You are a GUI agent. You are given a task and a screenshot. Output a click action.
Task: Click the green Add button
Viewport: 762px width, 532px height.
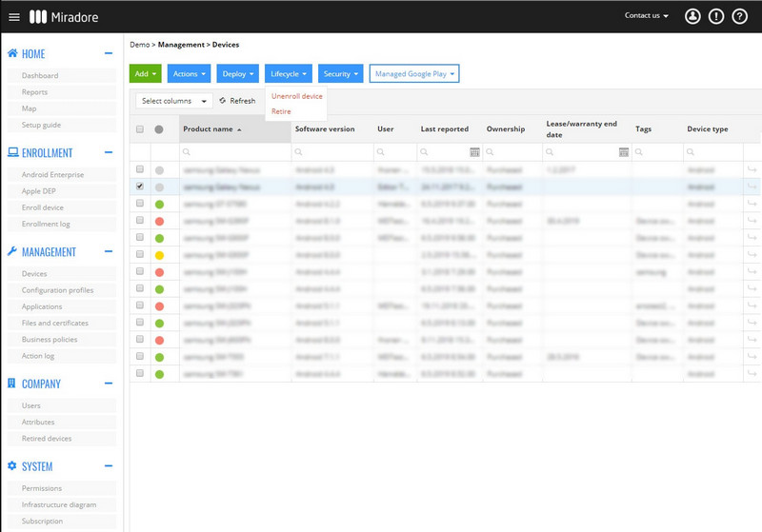pos(146,74)
